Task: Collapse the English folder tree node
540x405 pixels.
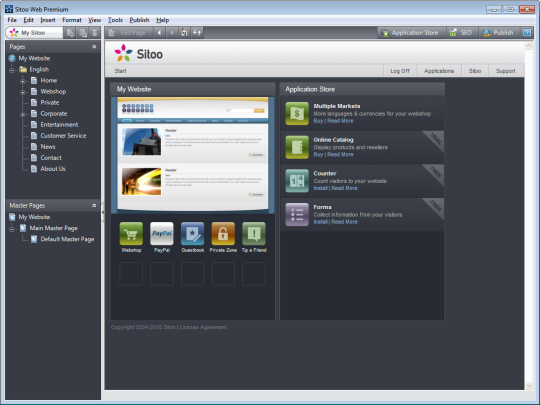Action: pos(12,70)
